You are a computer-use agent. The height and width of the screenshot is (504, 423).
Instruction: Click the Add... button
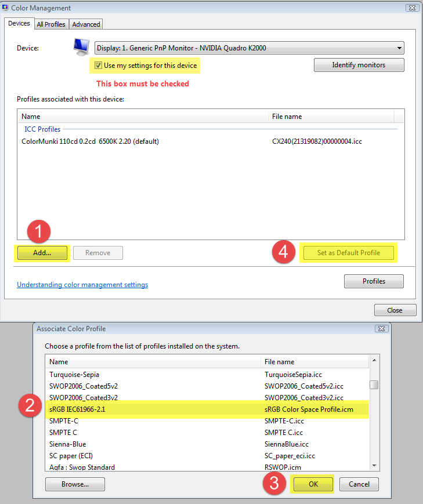[42, 253]
